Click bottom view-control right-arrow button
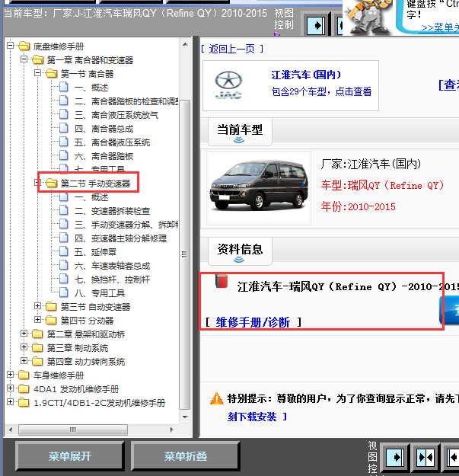 (x=395, y=456)
